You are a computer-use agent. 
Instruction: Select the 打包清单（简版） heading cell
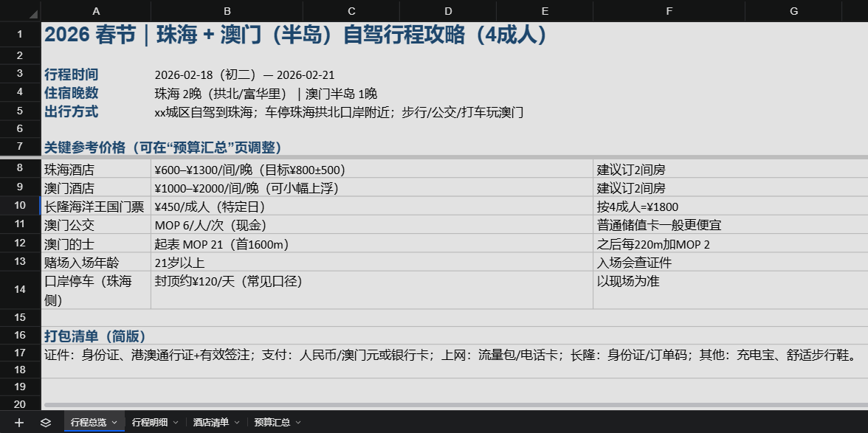click(x=96, y=336)
